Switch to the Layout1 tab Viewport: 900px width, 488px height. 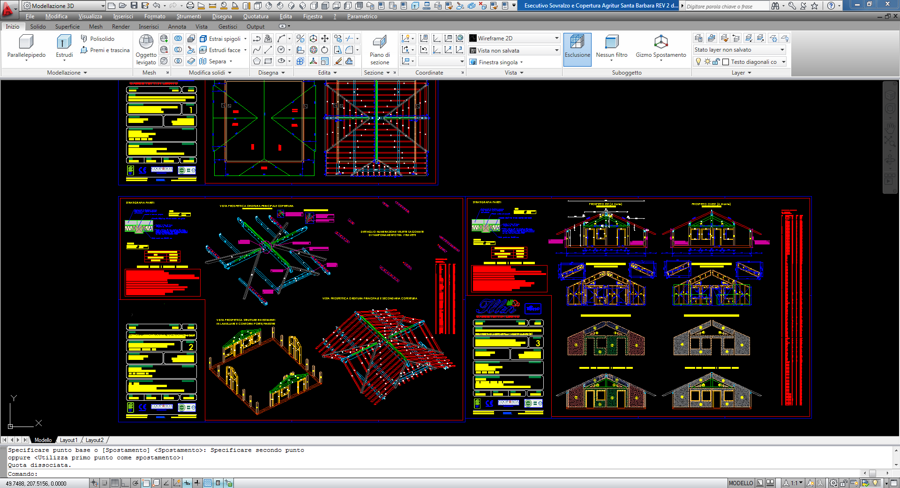tap(68, 440)
